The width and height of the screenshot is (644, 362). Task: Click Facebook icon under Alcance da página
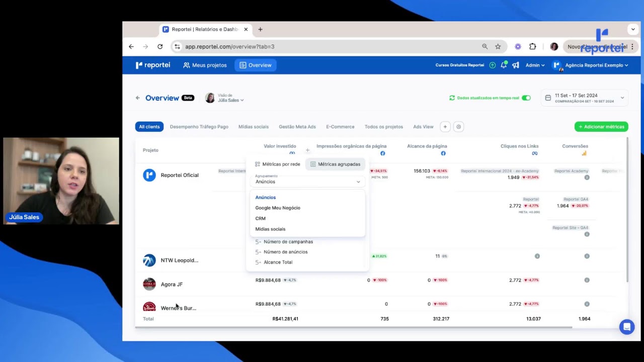click(x=443, y=153)
